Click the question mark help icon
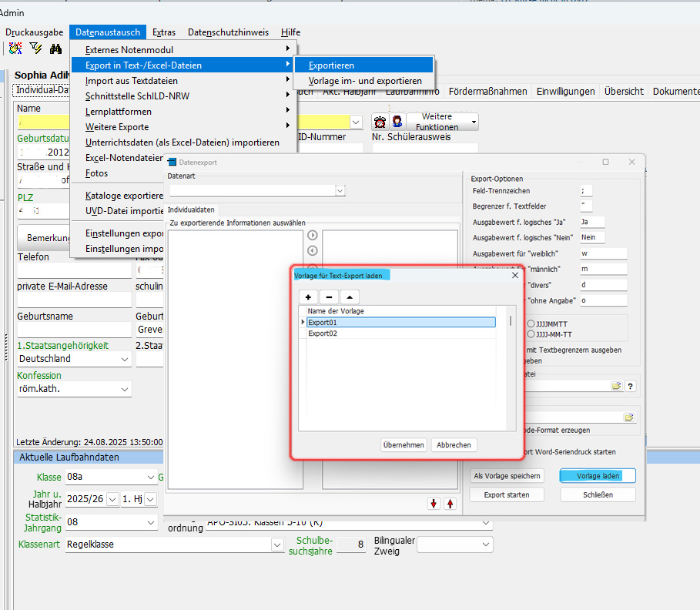Image resolution: width=700 pixels, height=610 pixels. pos(631,386)
